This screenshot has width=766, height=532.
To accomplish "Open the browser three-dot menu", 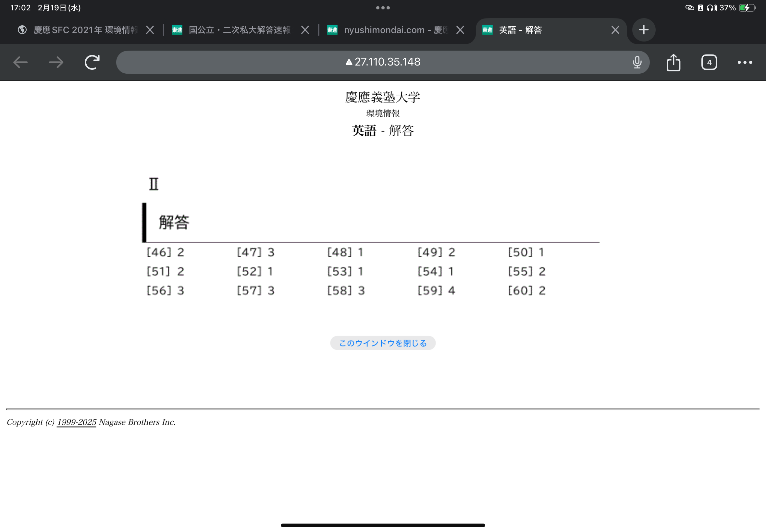I will (x=745, y=62).
